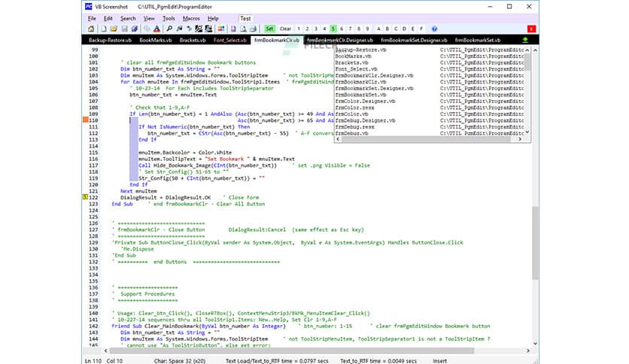This screenshot has width=629, height=364.
Task: Switch to the Backup-Restore.vb tab
Action: [x=110, y=40]
